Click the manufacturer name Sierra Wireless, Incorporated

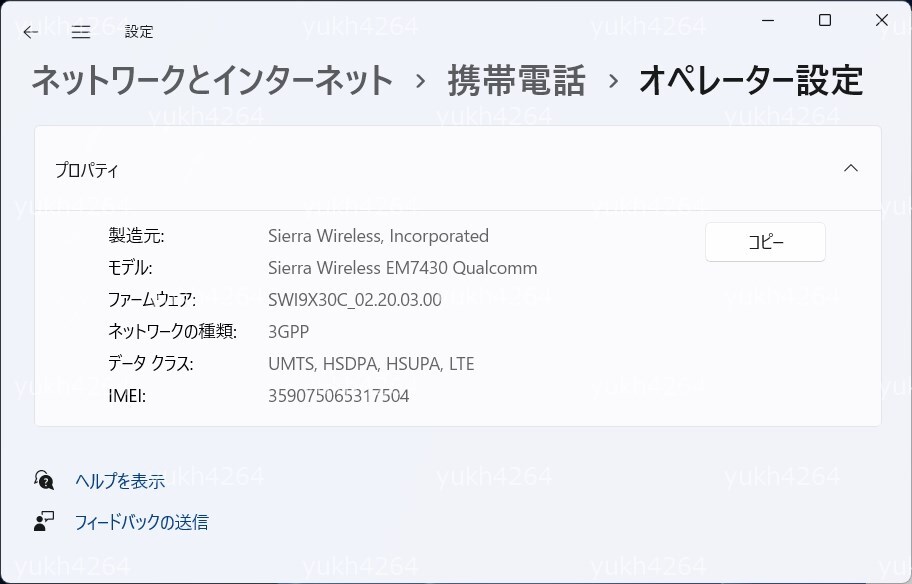point(378,236)
